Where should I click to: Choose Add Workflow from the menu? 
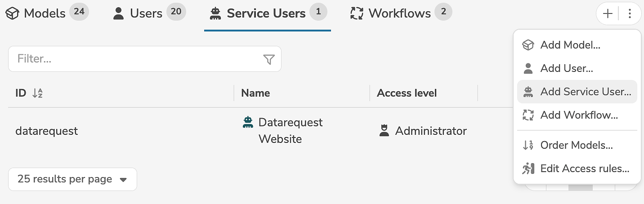pos(579,115)
